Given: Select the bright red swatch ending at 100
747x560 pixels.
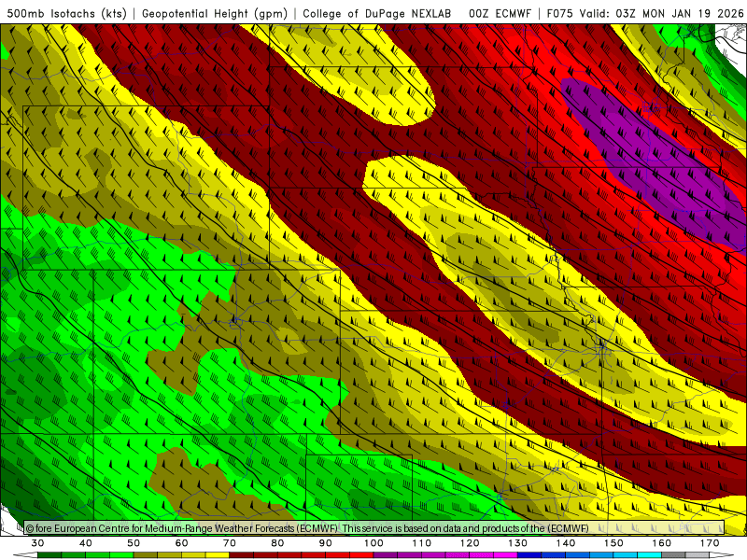Looking at the screenshot, I should coord(361,555).
